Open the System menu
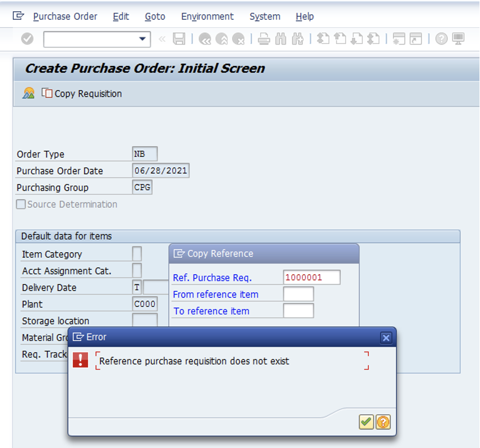 click(x=265, y=16)
